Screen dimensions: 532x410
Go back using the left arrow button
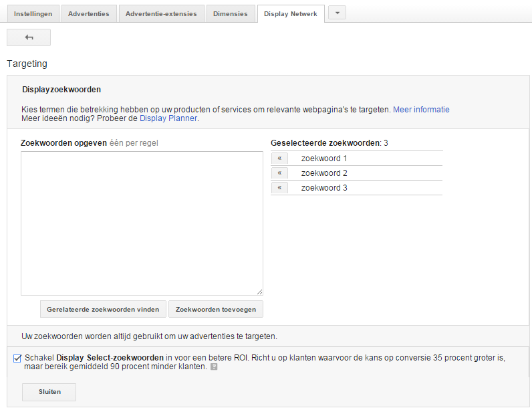click(29, 37)
